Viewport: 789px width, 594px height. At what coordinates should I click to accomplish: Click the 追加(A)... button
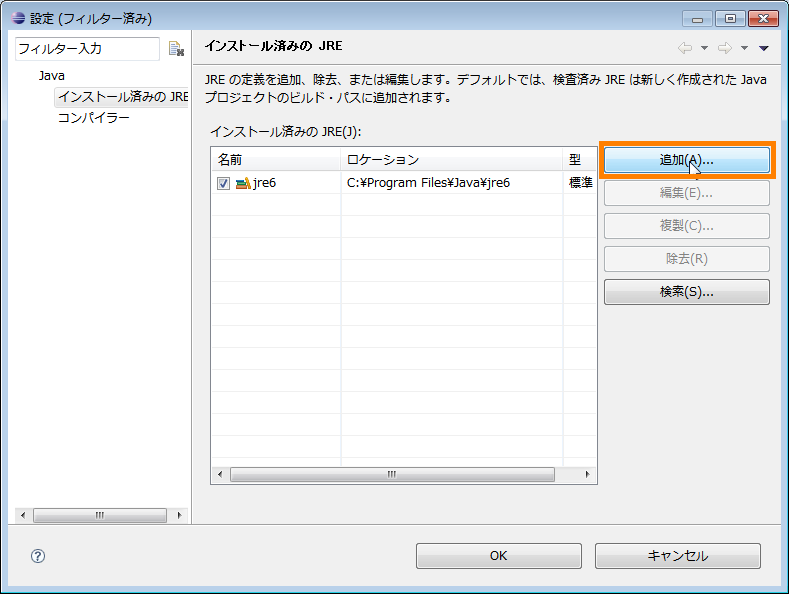(x=687, y=160)
